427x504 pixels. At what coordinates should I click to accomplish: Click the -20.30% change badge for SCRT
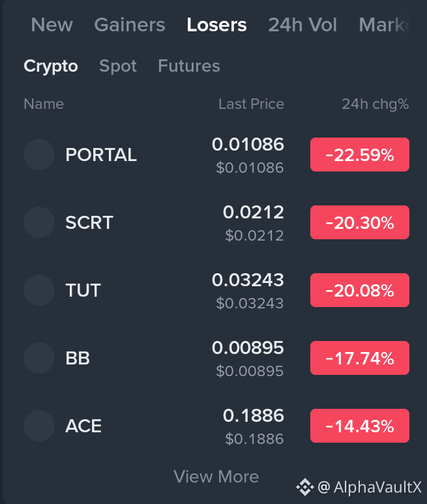[360, 222]
